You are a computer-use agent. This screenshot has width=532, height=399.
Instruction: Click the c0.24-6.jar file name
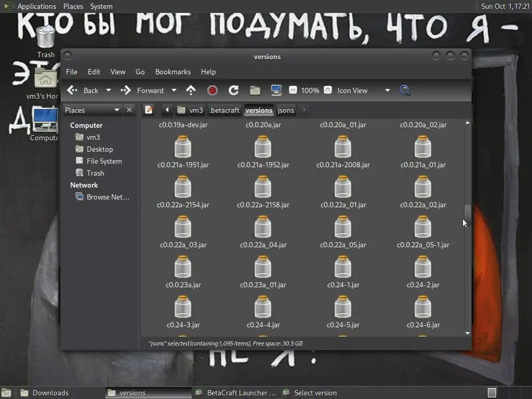(423, 325)
